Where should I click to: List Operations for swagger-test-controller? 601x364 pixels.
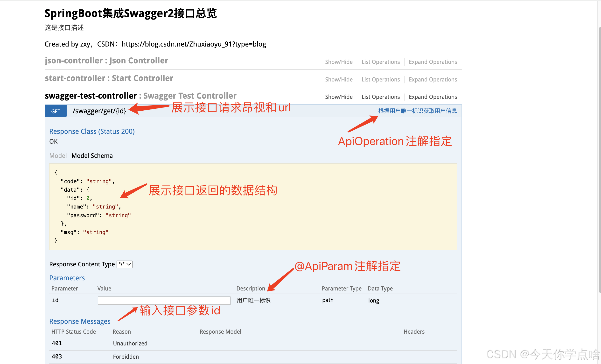click(x=380, y=97)
